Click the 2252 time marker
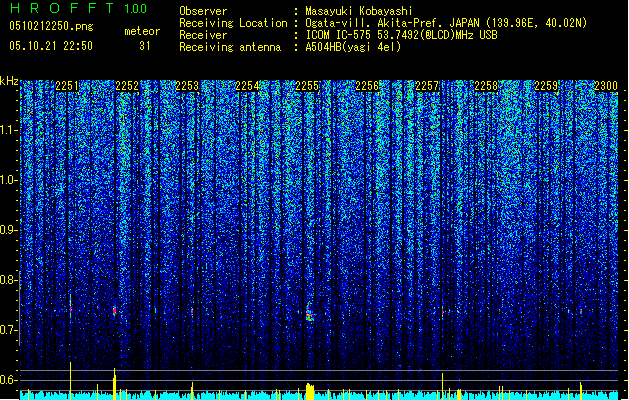The width and height of the screenshot is (629, 400). coord(127,86)
